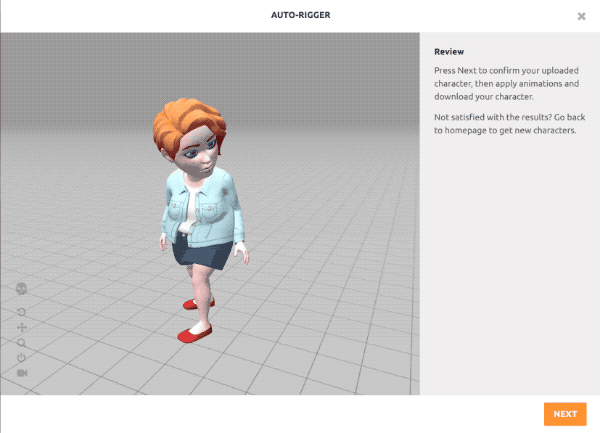
Task: Click the skeleton view icon in viewport
Action: coord(22,288)
